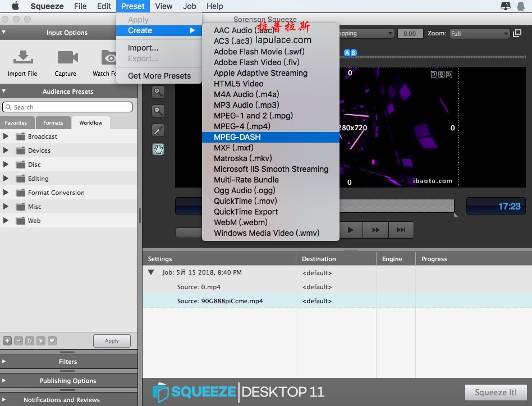532x406 pixels.
Task: Select the zoom out magnifier tool
Action: [x=158, y=111]
